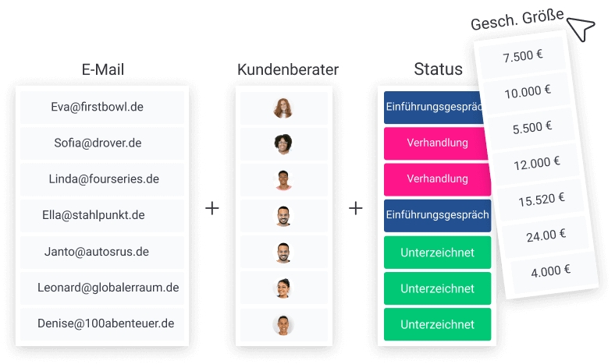
Task: Edit the 7.500 € deal size cell
Action: pos(523,57)
